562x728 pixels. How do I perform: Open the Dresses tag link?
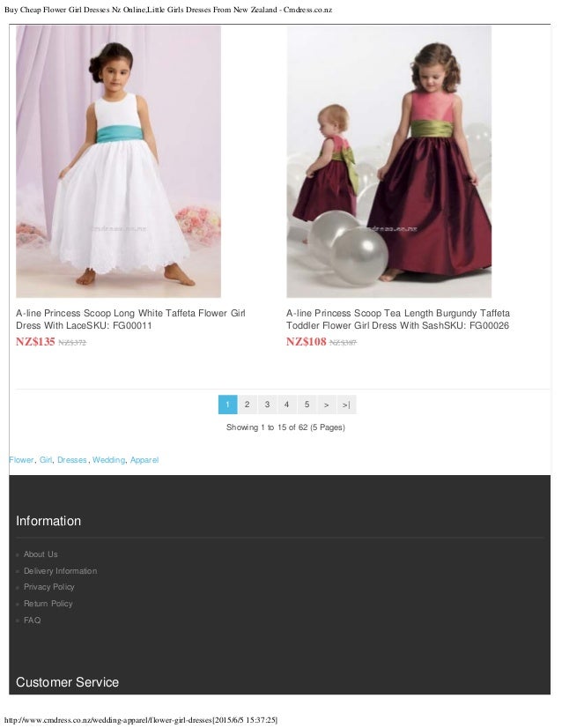pos(72,460)
